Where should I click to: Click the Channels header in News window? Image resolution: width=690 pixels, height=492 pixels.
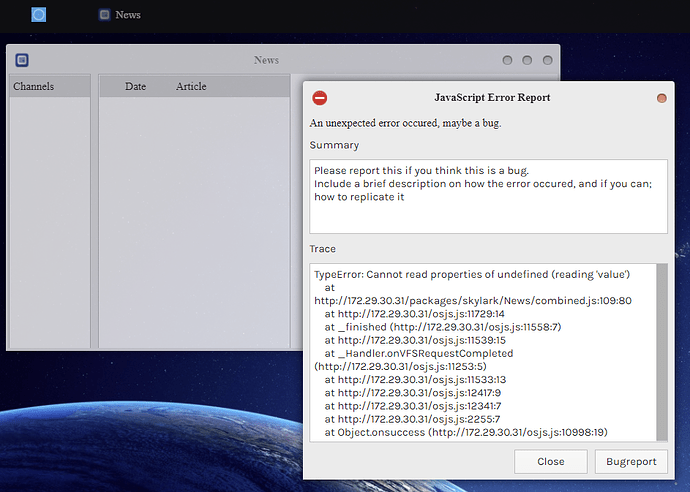tap(50, 86)
